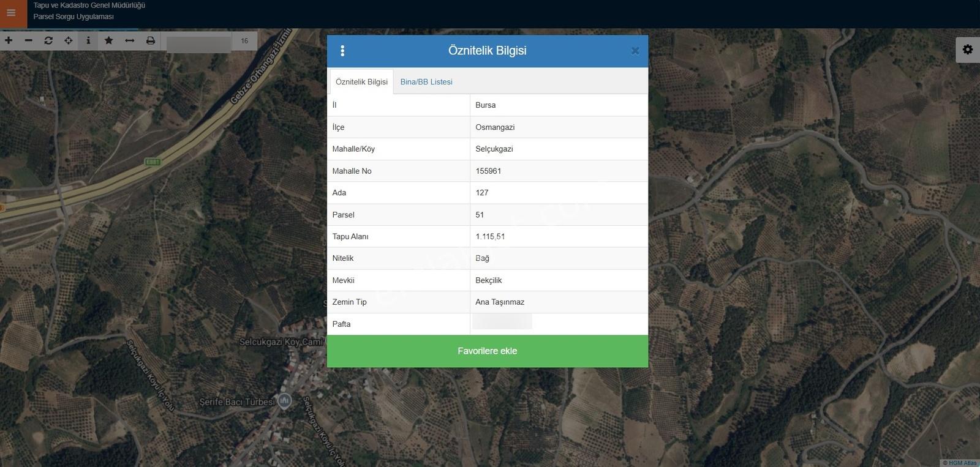This screenshot has width=980, height=467.
Task: Close the Öznitelik Bilgisi dialog
Action: click(635, 51)
